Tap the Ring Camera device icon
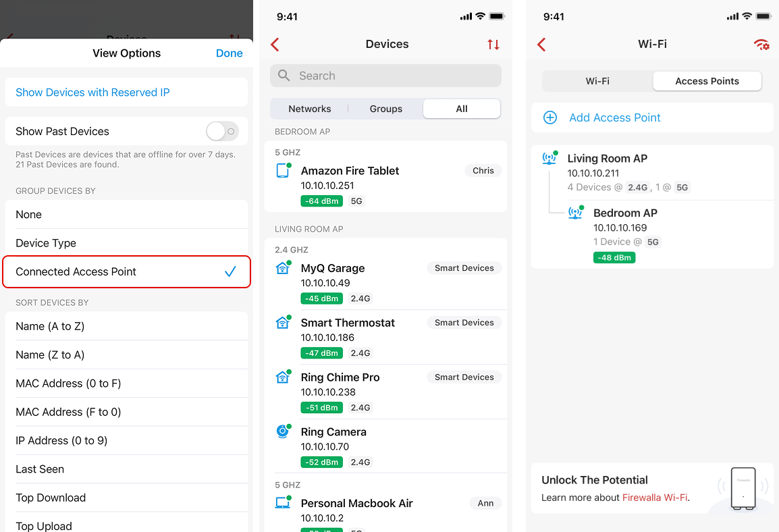 coord(283,431)
